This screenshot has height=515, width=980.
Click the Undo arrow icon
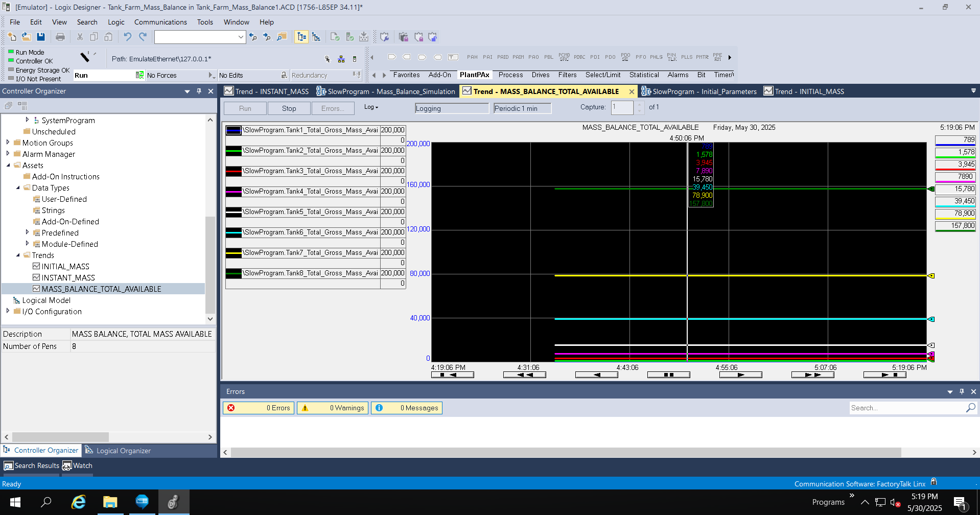pos(127,37)
